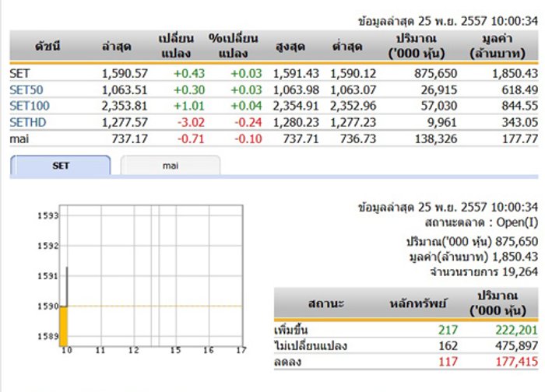The image size is (545, 392).
Task: Click SET change value +0.43
Action: pos(189,74)
